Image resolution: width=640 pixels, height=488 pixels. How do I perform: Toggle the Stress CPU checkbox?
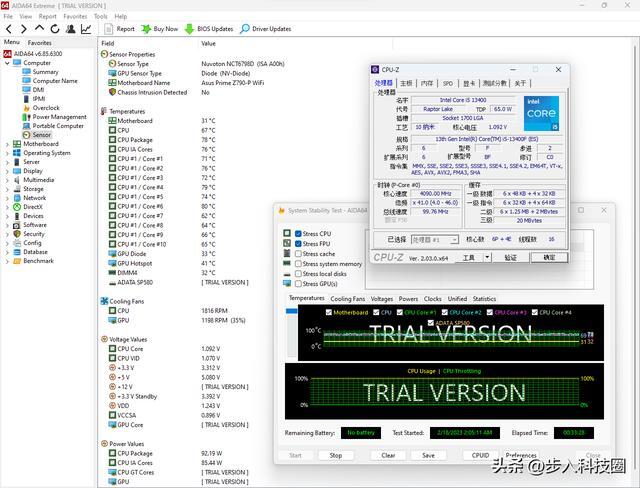(x=298, y=234)
